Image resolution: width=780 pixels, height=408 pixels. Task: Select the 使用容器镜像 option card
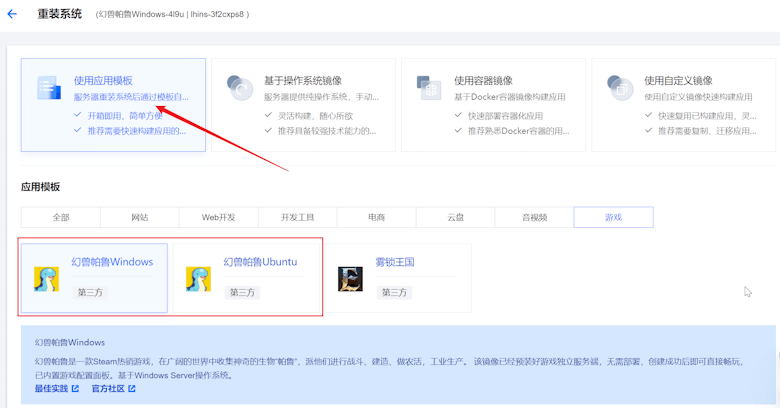tap(493, 104)
